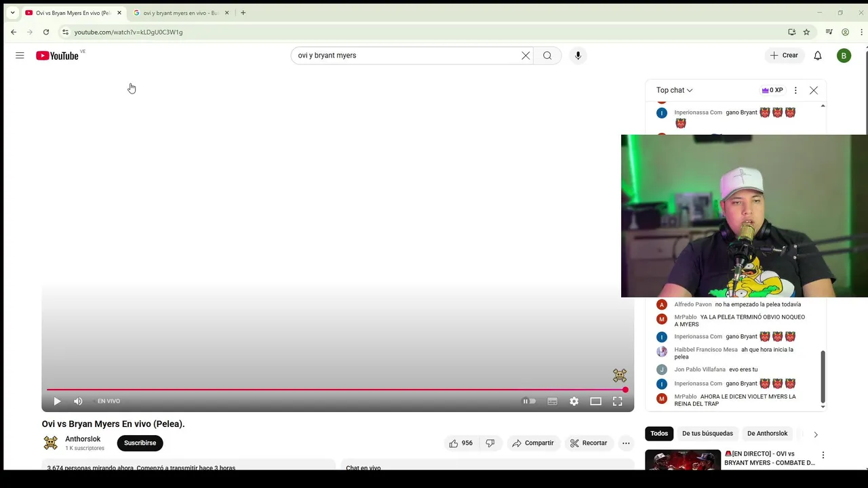This screenshot has height=488, width=868.
Task: Show more filter chips with the arrow
Action: 816,434
